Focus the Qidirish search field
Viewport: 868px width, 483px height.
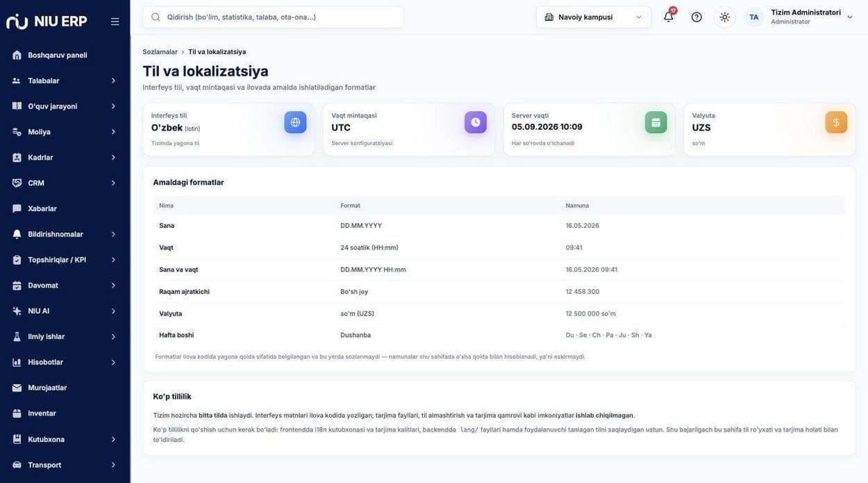point(273,17)
